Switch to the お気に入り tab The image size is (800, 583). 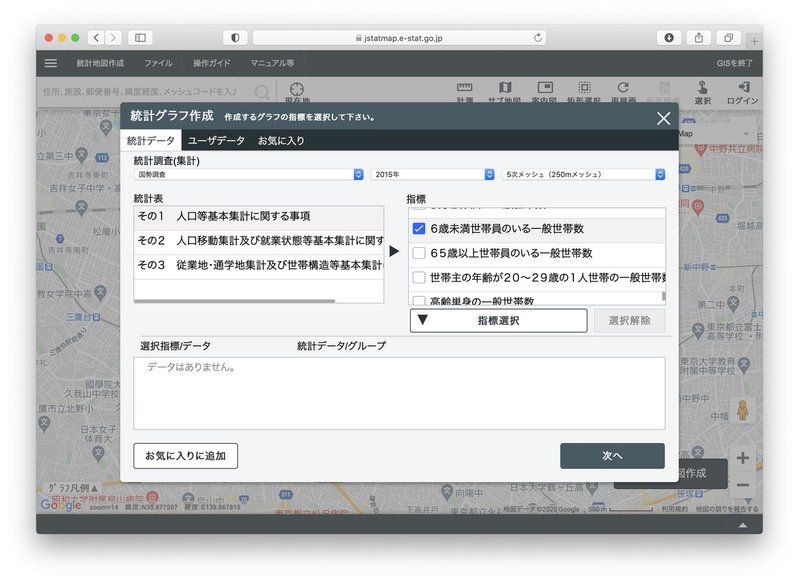[x=281, y=140]
